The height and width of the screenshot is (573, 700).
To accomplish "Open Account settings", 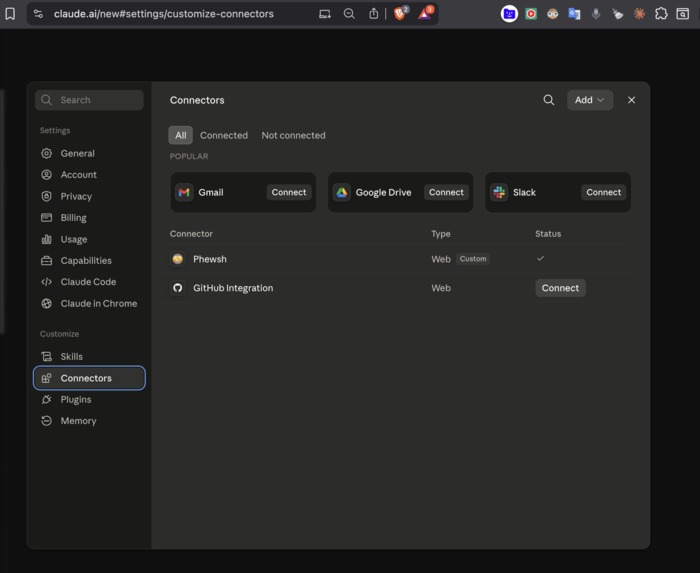I will 89,175.
